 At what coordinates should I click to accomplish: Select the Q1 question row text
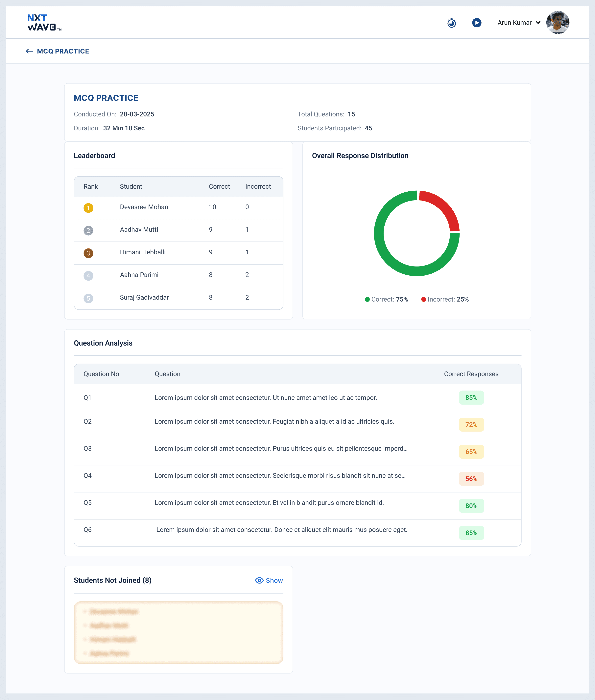(265, 397)
